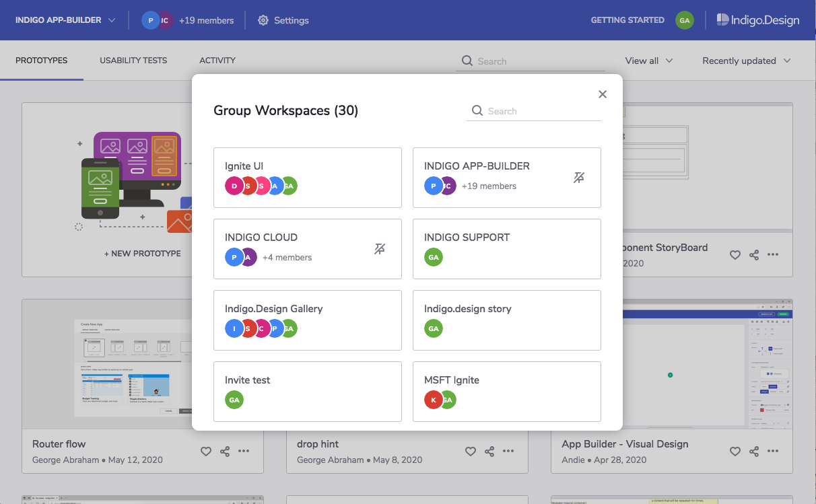Viewport: 816px width, 504px height.
Task: Click the Group Workspaces (30) heading
Action: pyautogui.click(x=286, y=111)
